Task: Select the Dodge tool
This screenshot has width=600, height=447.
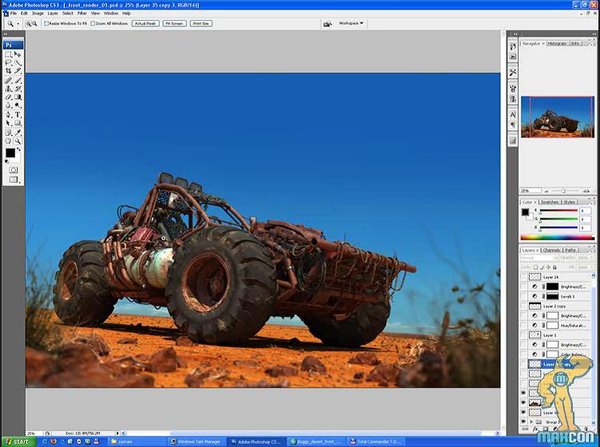Action: [x=18, y=106]
